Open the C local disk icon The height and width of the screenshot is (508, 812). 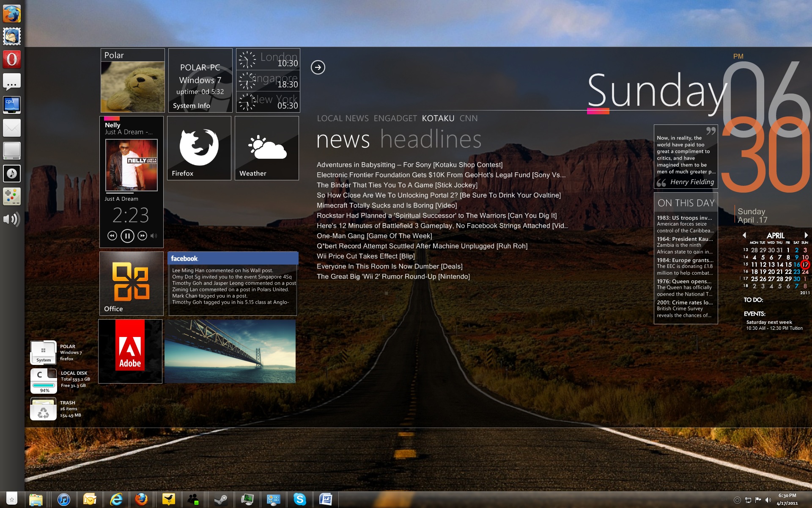(x=43, y=381)
